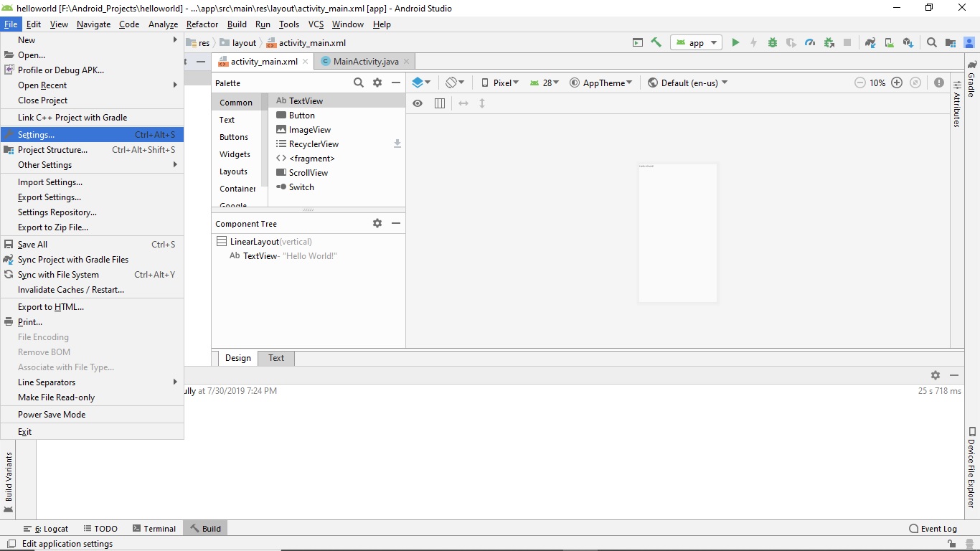This screenshot has height=551, width=980.
Task: Open Search Everywhere magnifier icon
Action: point(931,42)
